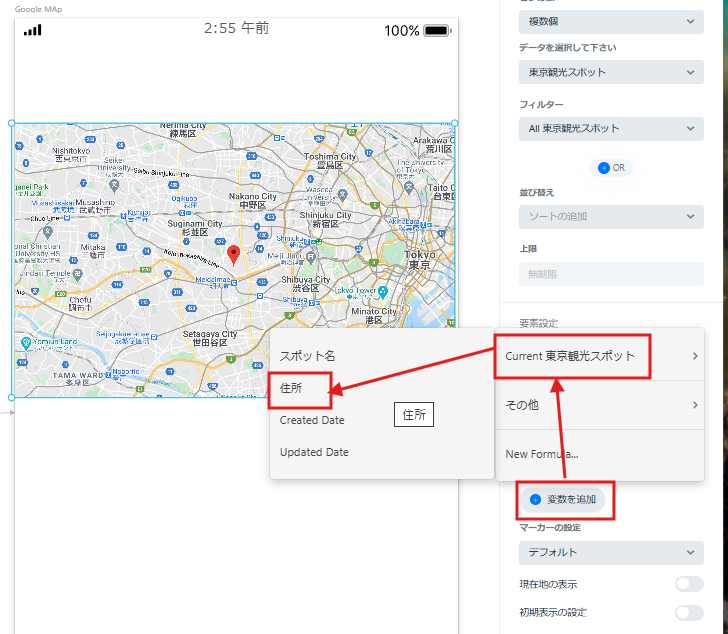Expand the その他 submenu
Screen dimensions: 728x634
(599, 405)
